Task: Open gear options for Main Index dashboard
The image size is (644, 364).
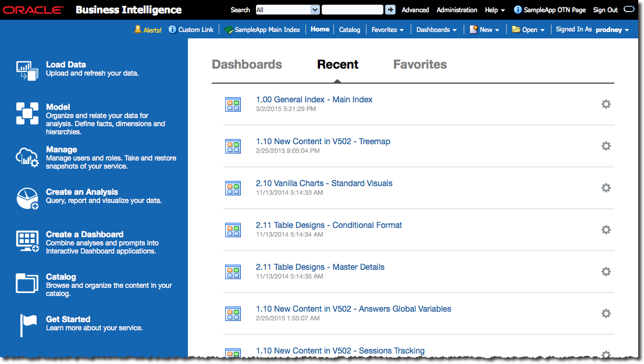Action: point(606,104)
